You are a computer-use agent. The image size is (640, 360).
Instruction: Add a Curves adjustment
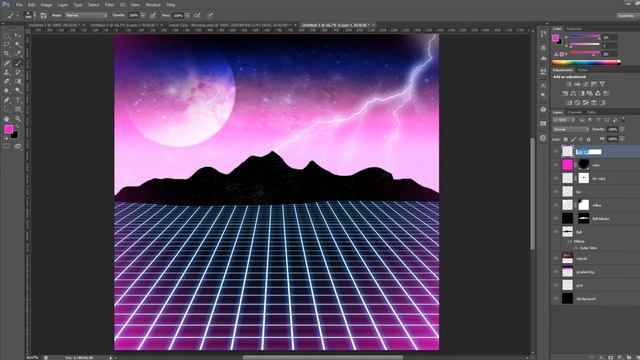[585, 84]
